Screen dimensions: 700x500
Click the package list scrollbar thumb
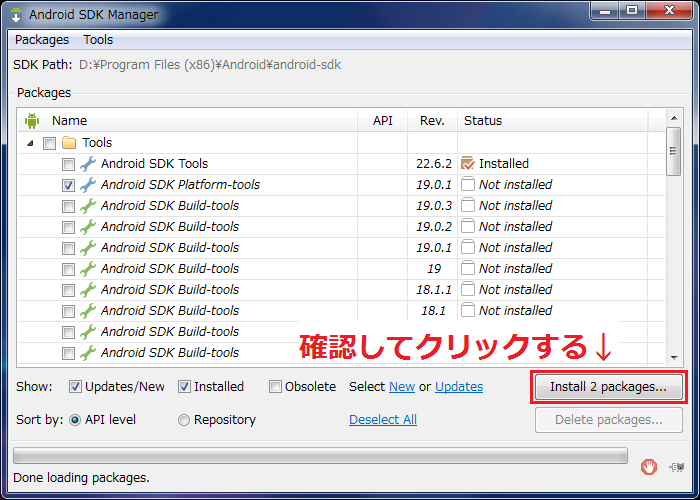point(674,151)
